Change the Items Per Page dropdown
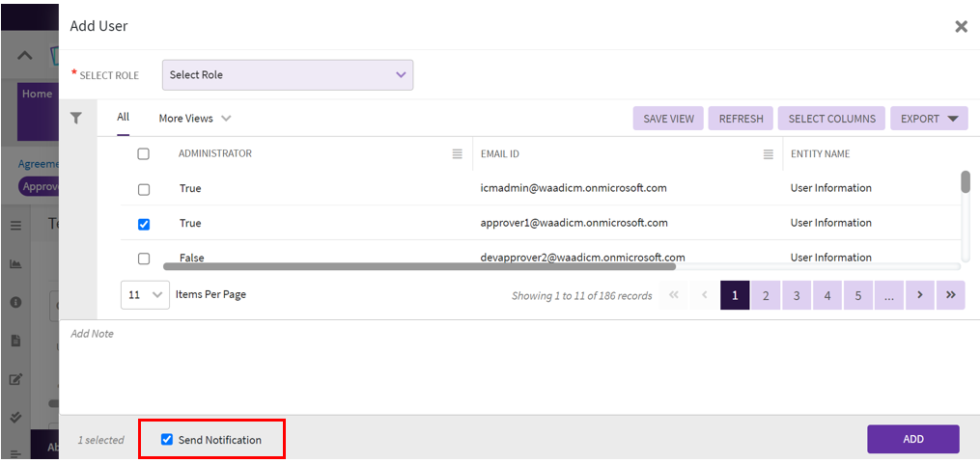Viewport: 980px width, 463px height. [145, 295]
